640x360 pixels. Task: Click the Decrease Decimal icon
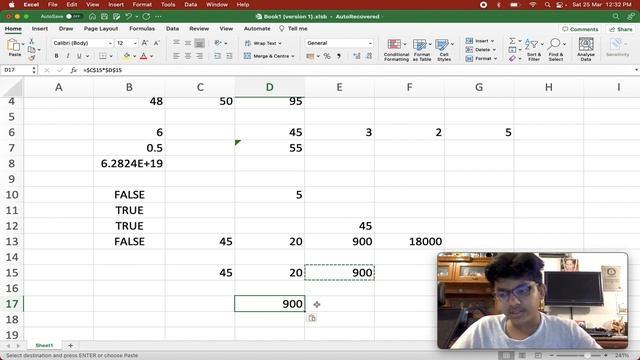coord(369,56)
